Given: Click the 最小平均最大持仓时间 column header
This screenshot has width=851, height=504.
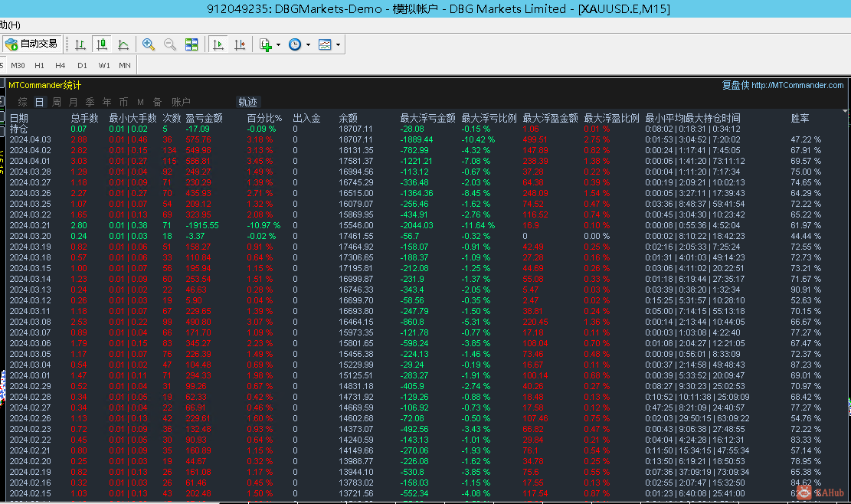Looking at the screenshot, I should click(692, 118).
